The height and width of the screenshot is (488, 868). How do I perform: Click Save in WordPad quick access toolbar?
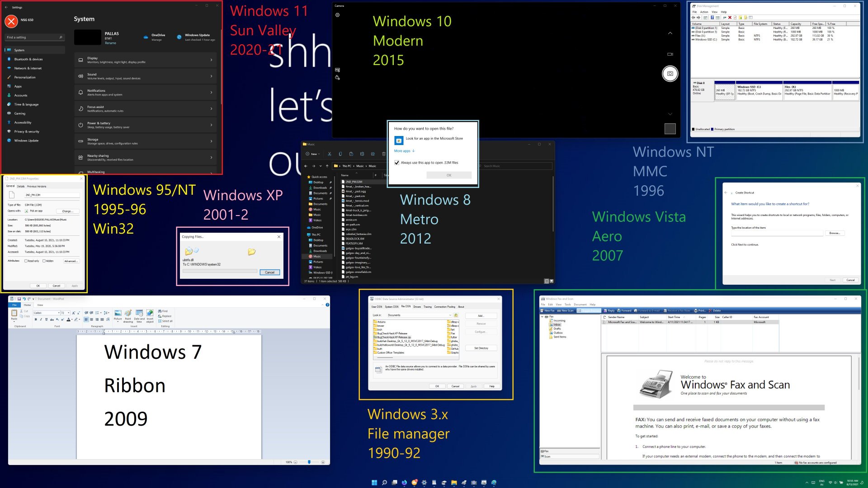19,299
